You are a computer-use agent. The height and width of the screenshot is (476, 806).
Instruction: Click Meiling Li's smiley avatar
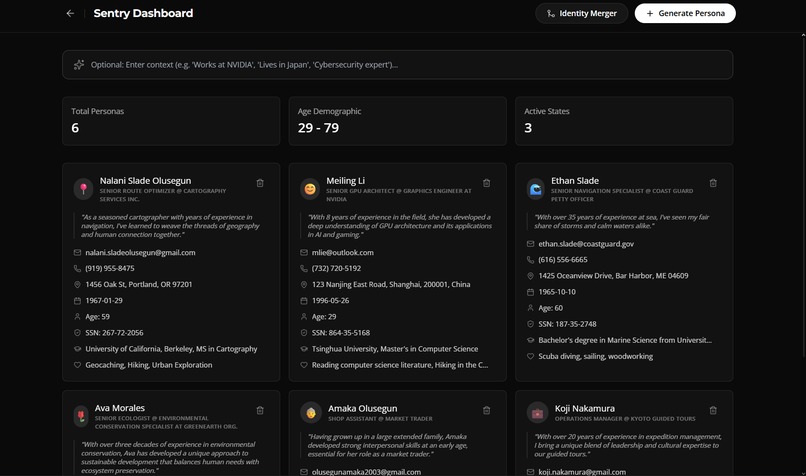(x=310, y=189)
